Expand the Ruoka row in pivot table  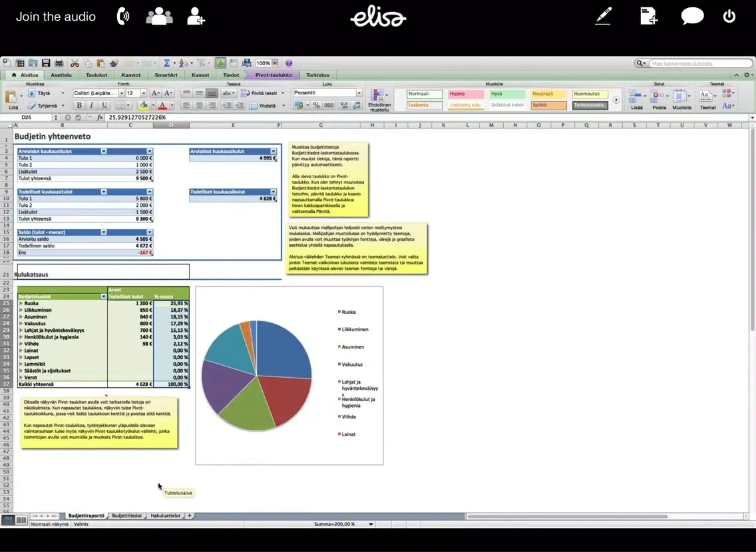21,303
